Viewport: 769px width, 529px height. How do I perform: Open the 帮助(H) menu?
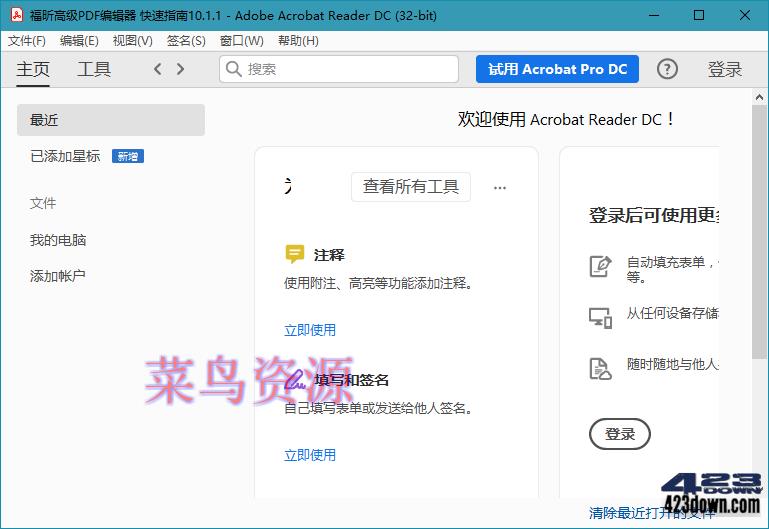(298, 41)
